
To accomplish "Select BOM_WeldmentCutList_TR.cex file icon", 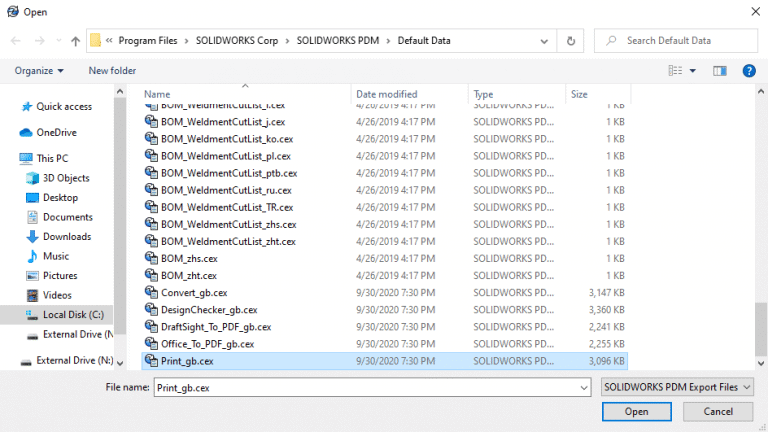I will 151,207.
